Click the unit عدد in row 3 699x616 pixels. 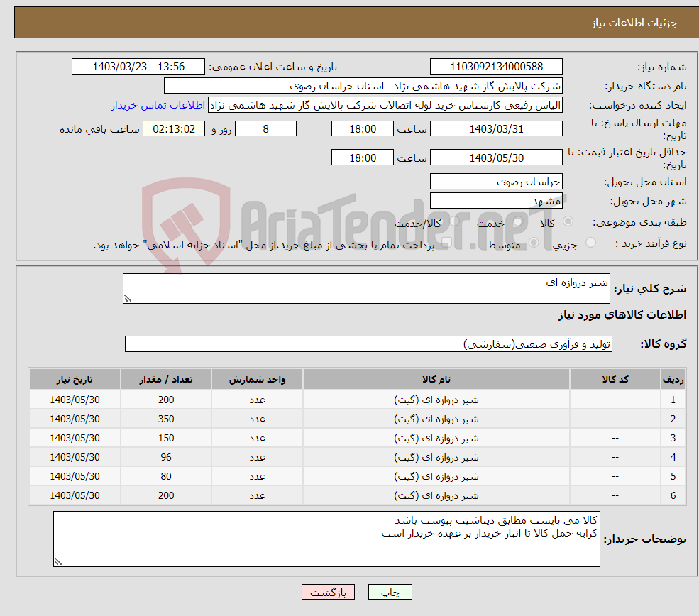tap(257, 438)
